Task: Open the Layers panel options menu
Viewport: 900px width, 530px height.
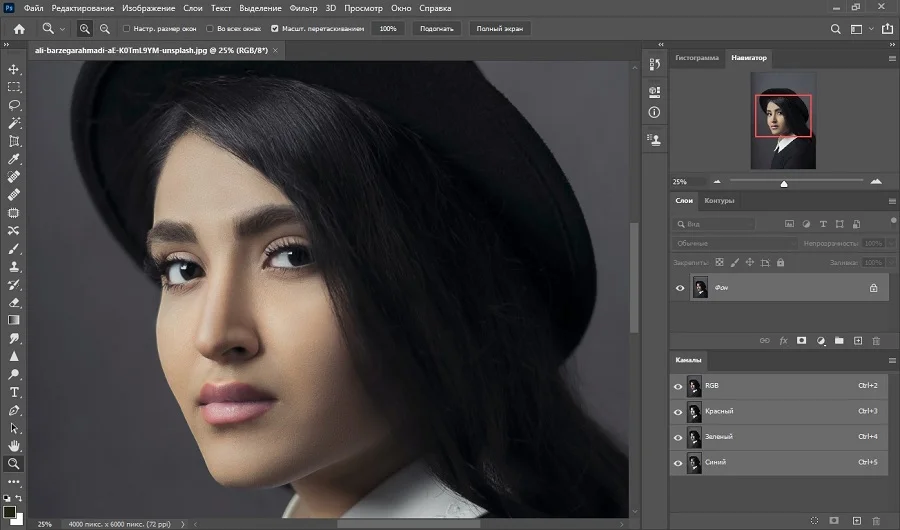Action: click(892, 201)
